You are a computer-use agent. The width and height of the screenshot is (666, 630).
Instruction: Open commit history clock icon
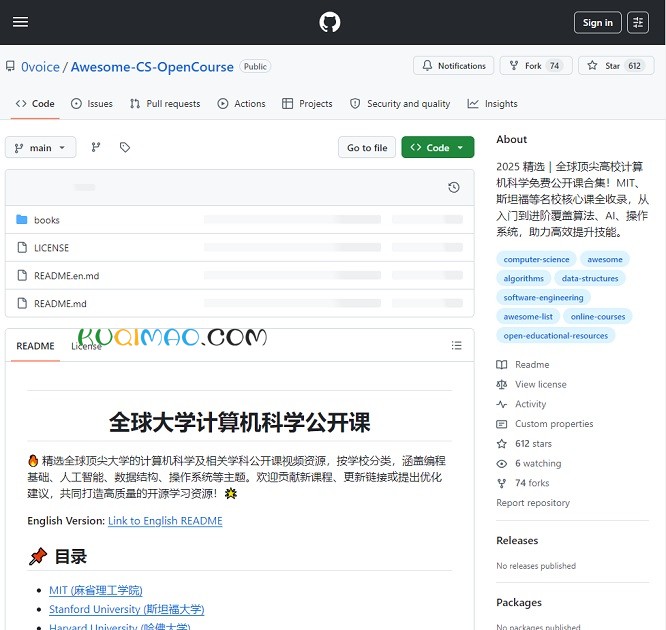454,187
